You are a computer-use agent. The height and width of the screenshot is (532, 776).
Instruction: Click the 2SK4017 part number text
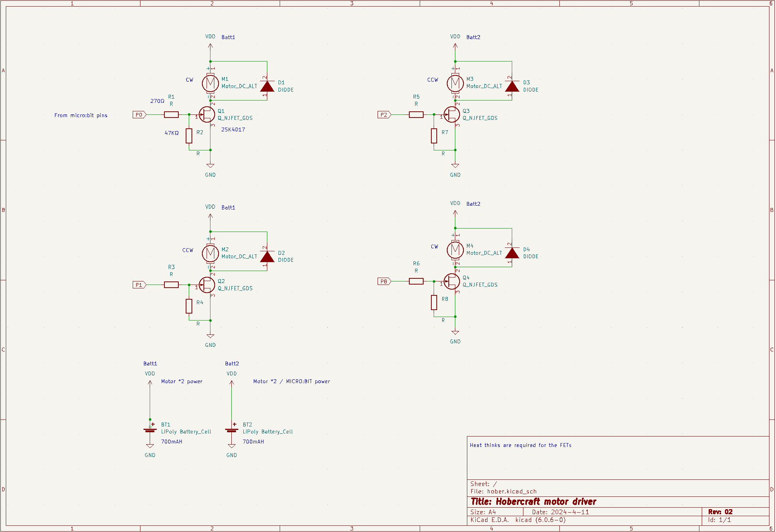coord(233,130)
